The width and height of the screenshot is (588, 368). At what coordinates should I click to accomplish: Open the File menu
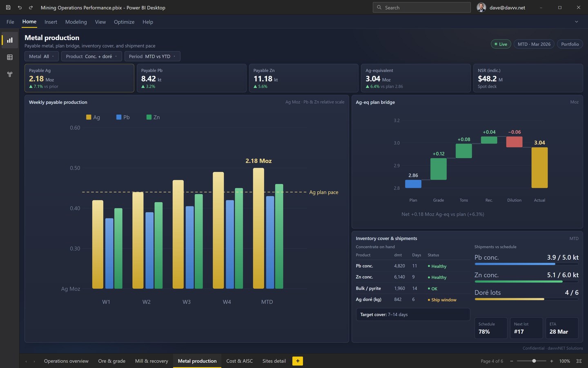coord(10,22)
